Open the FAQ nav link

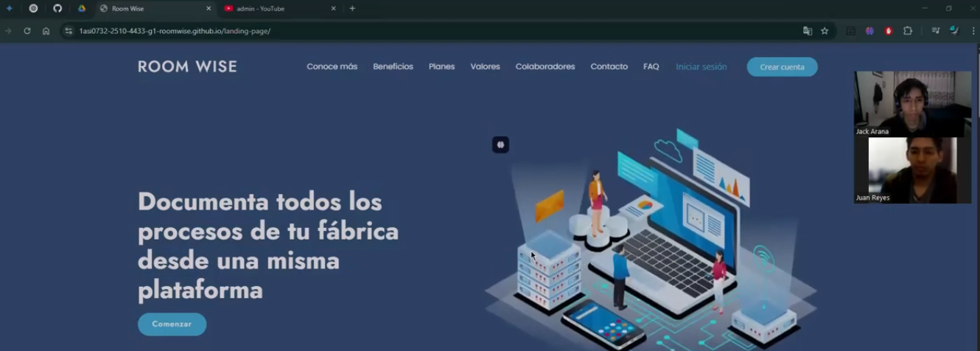coord(651,66)
